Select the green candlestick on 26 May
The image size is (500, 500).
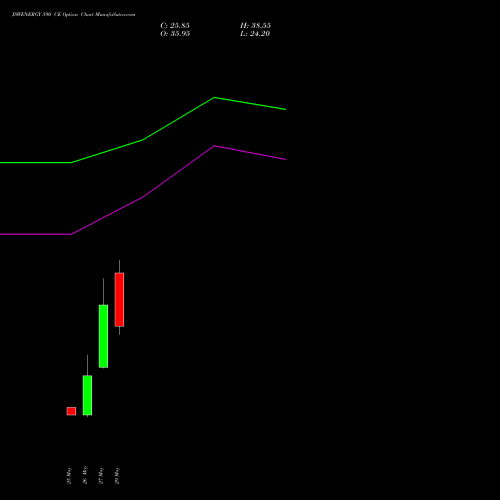tap(87, 395)
